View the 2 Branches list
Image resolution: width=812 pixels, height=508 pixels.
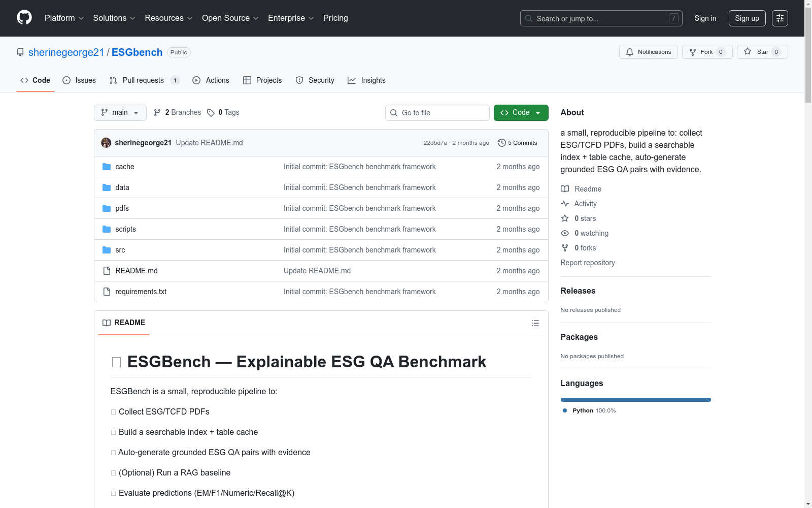click(178, 113)
